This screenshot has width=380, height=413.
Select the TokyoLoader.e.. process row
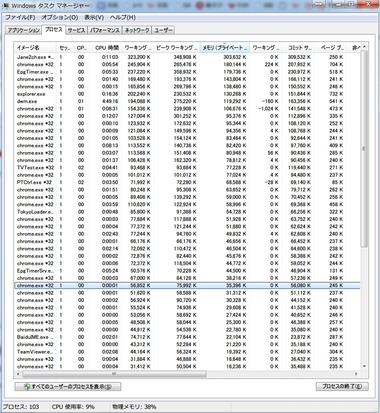point(187,212)
